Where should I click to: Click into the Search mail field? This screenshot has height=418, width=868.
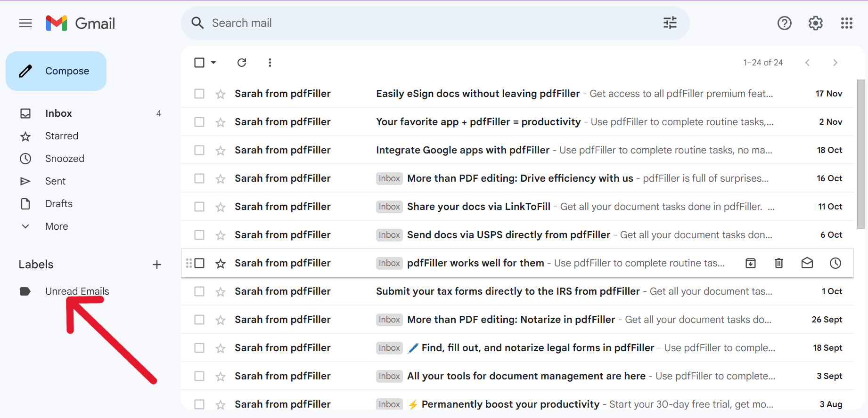click(424, 23)
